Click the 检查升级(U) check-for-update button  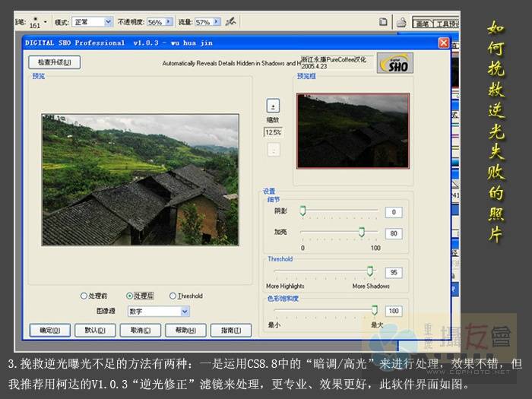(x=55, y=62)
